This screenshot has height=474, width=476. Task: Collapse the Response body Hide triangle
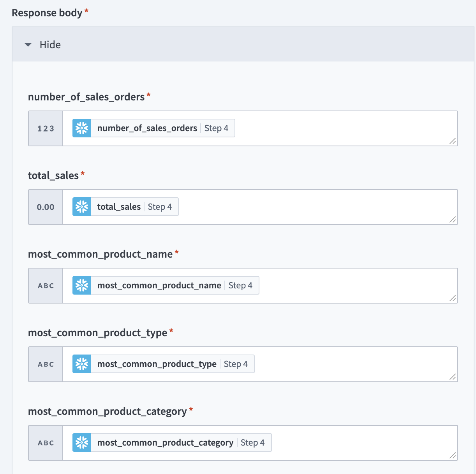28,45
